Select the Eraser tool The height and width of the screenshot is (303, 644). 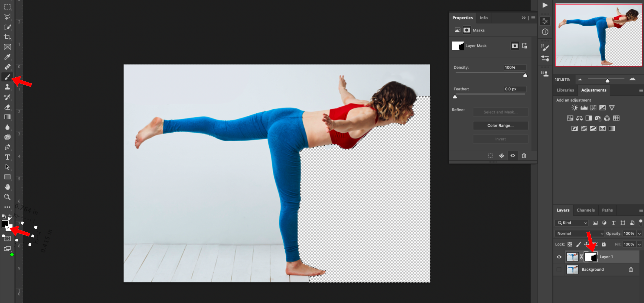click(7, 107)
